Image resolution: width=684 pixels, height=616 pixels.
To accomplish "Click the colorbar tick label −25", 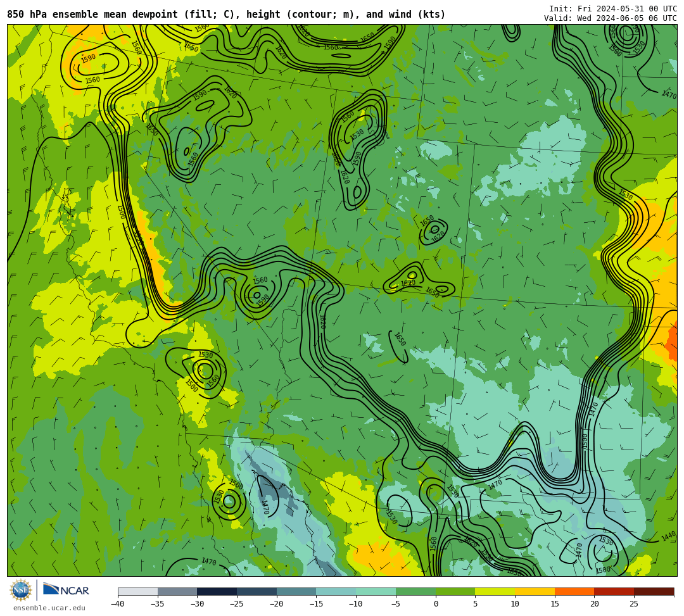I will [236, 604].
